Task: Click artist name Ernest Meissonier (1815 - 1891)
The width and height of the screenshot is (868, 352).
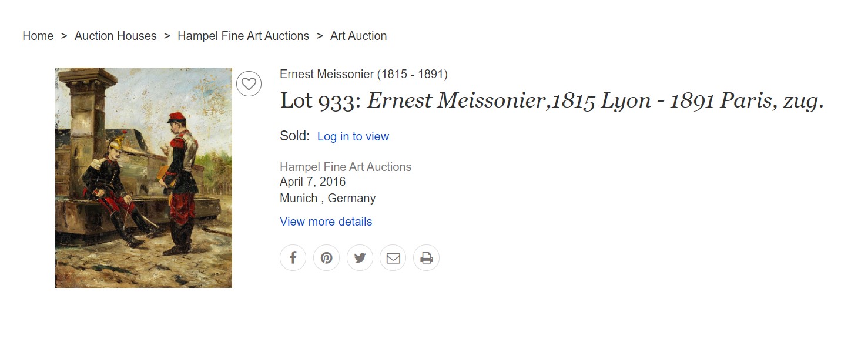Action: pyautogui.click(x=364, y=74)
